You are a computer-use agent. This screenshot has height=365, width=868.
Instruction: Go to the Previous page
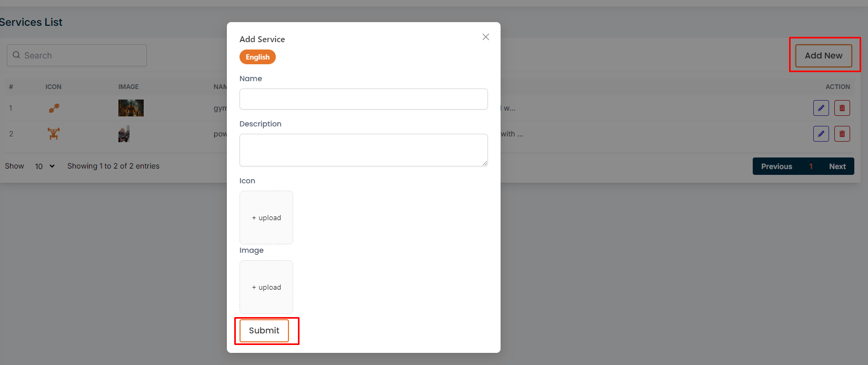[776, 166]
